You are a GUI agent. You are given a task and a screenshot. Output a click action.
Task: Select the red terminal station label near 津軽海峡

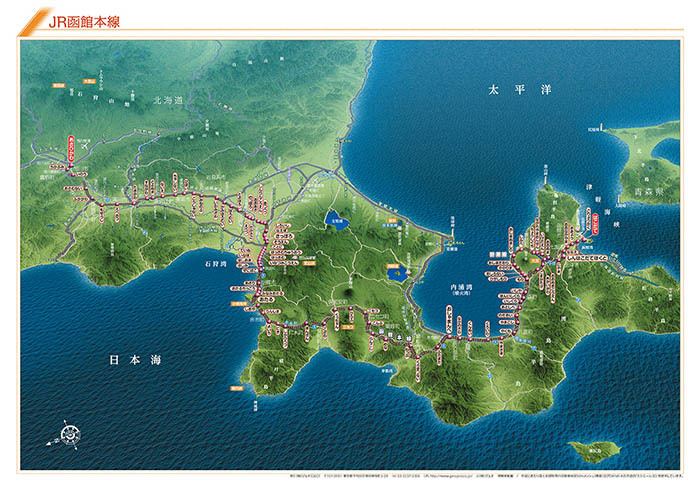point(596,224)
